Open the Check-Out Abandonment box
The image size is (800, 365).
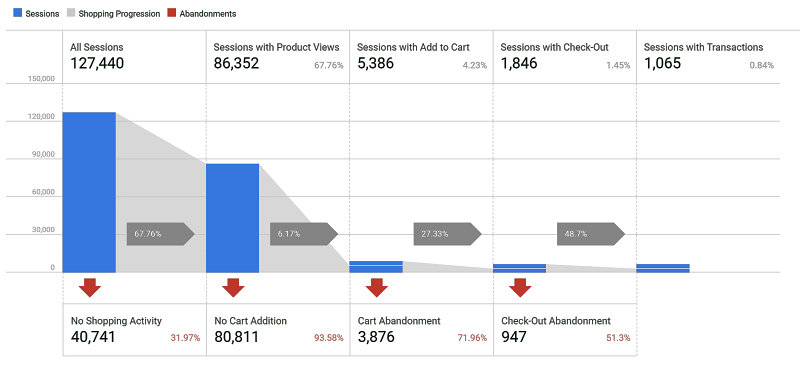coord(565,330)
